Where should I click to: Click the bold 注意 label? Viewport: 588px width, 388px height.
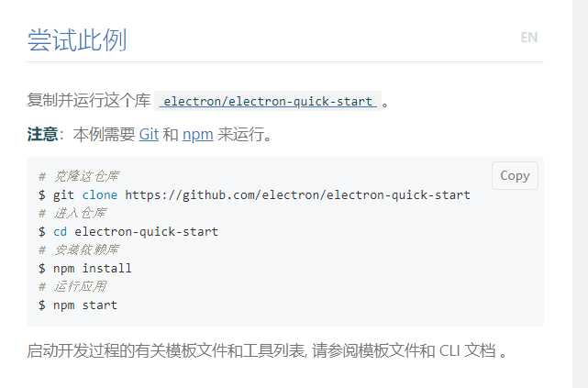pyautogui.click(x=42, y=134)
